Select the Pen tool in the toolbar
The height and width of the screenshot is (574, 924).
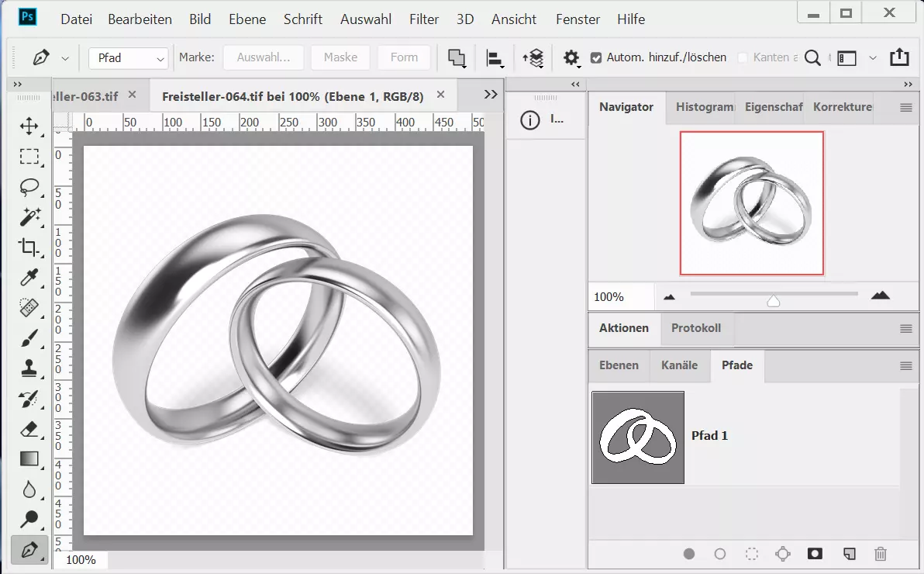[29, 550]
